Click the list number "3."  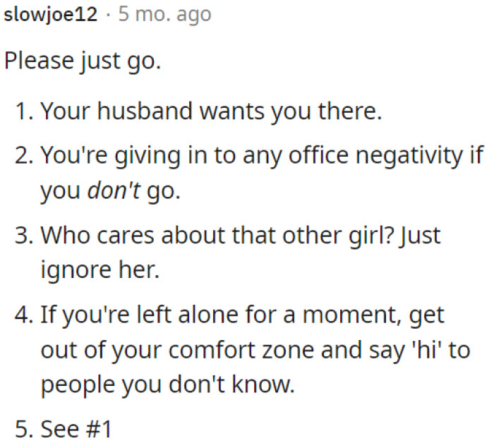click(24, 236)
